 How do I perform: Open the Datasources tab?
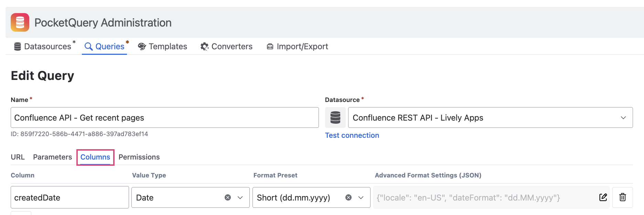tap(43, 47)
